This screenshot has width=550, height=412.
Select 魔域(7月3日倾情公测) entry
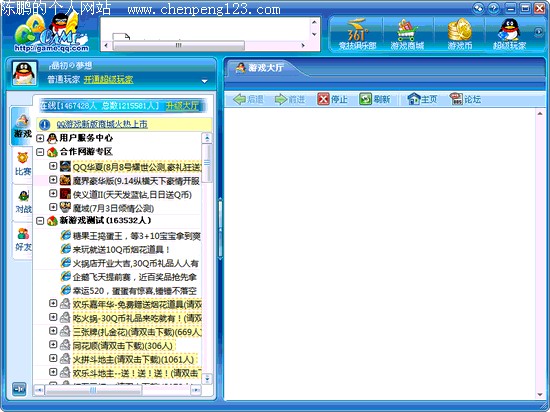(113, 208)
